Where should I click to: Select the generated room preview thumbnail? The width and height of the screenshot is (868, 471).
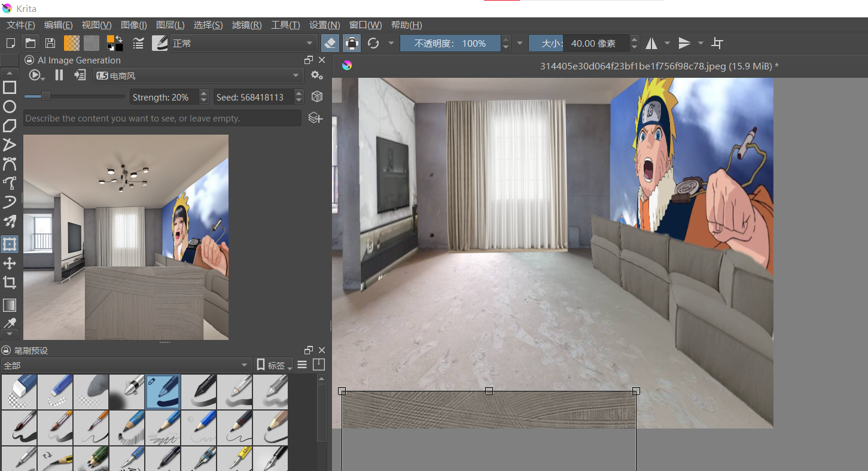point(126,237)
